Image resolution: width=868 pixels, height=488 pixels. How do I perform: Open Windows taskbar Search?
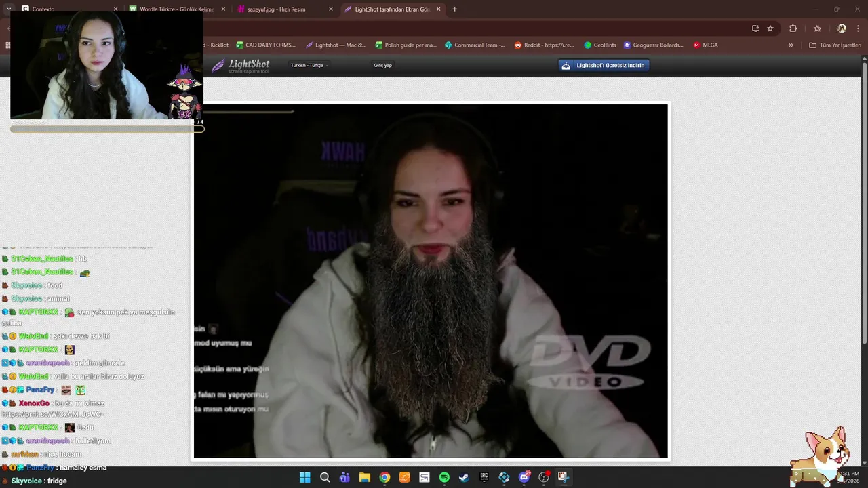coord(325,477)
